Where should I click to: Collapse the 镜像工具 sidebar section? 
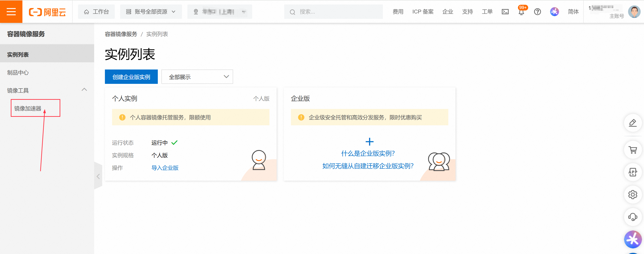click(x=84, y=89)
